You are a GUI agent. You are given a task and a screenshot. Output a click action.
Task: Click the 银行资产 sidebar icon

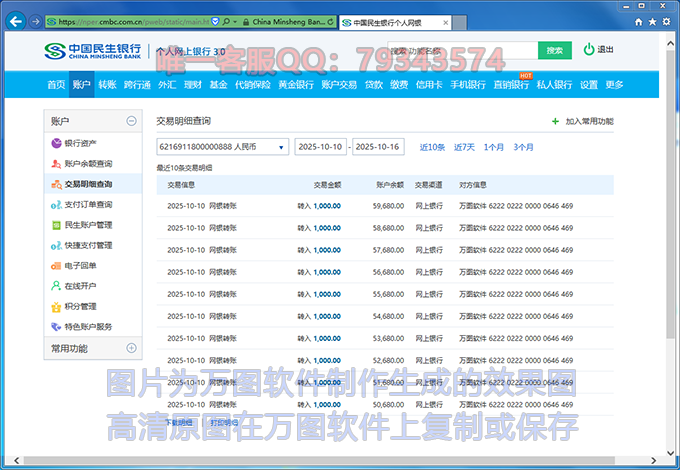coord(55,143)
